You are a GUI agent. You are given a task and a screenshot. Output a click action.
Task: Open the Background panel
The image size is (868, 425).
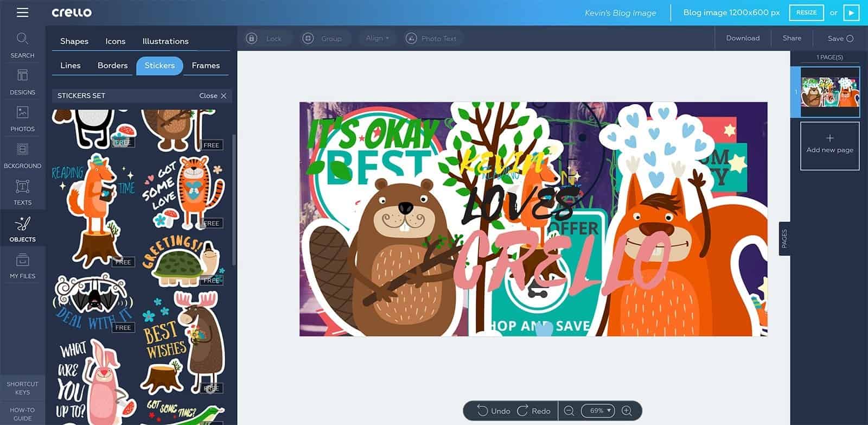point(22,156)
